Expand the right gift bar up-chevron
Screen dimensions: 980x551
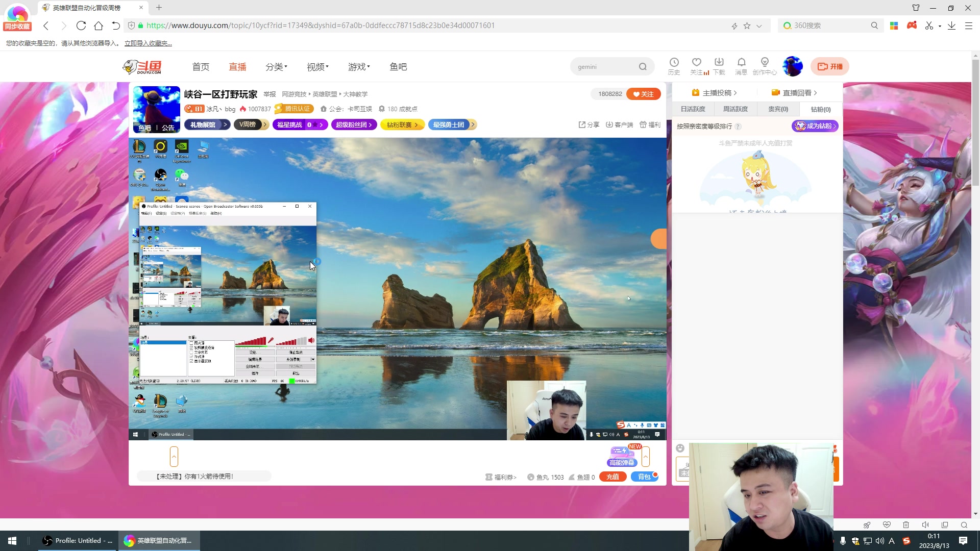646,456
